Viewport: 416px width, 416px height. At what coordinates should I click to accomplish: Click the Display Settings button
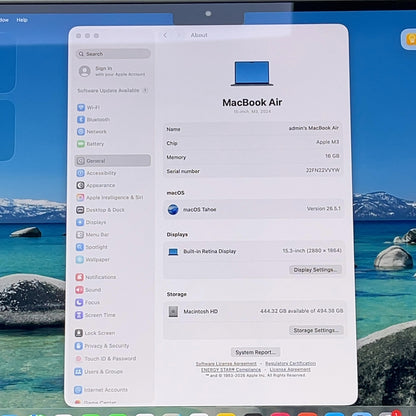pyautogui.click(x=315, y=270)
